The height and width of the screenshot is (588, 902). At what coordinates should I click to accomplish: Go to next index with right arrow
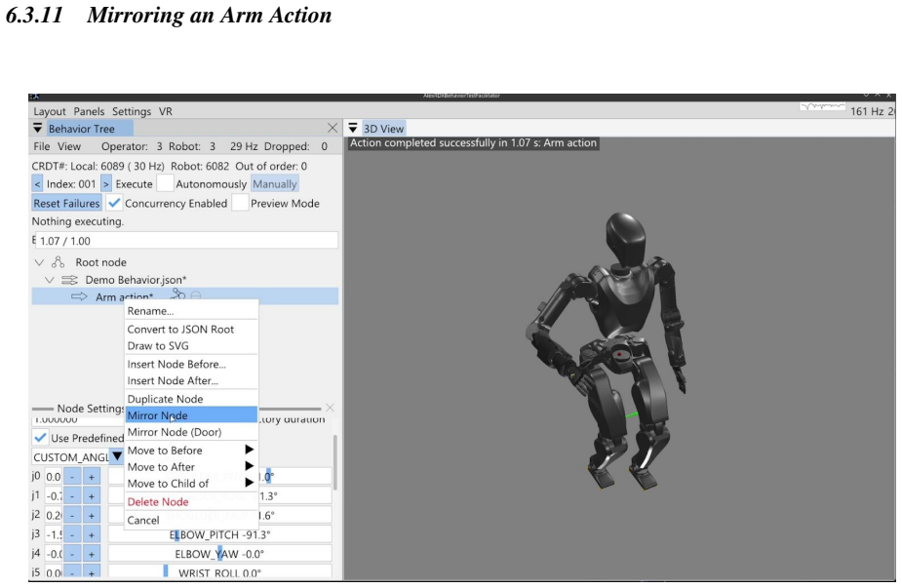tap(106, 184)
